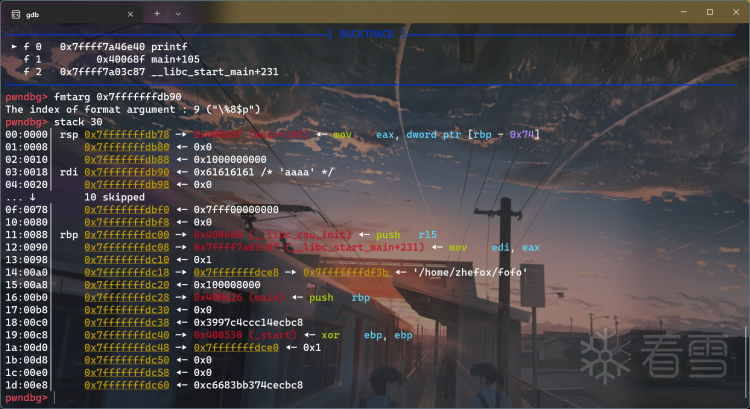Click stack address 0x7fffffffdbf0
This screenshot has height=409, width=750.
[x=127, y=210]
